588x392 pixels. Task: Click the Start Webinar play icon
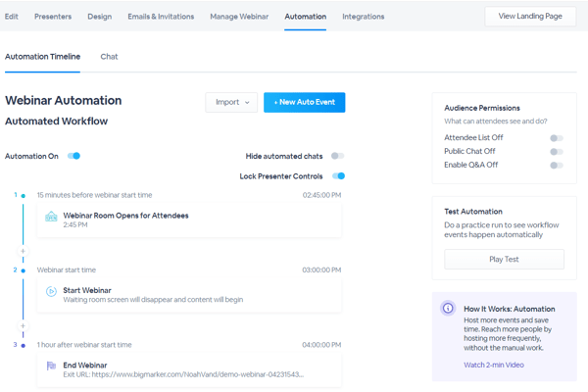point(51,291)
